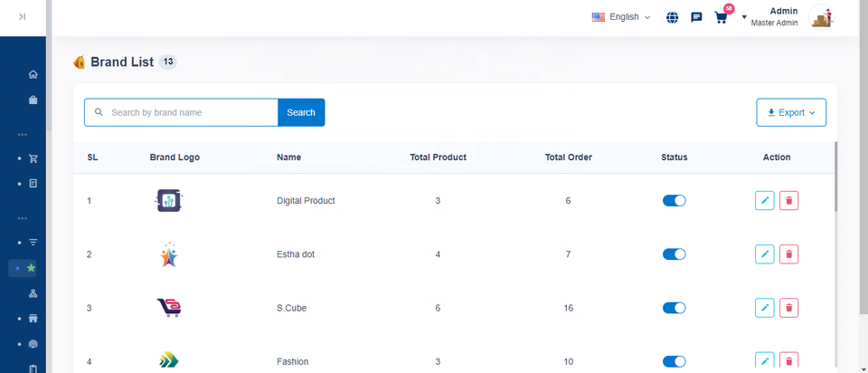Click the Estha dot brand logo thumbnail
Viewport: 868px width, 373px height.
(169, 255)
